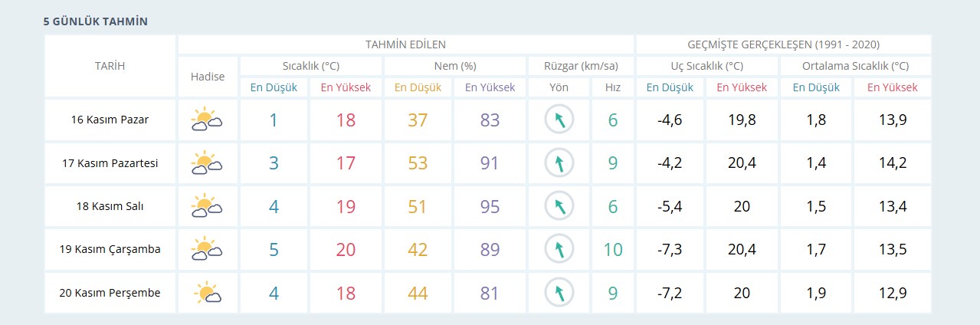Click the weather icon for 16 Kasım Pazar

tap(207, 120)
